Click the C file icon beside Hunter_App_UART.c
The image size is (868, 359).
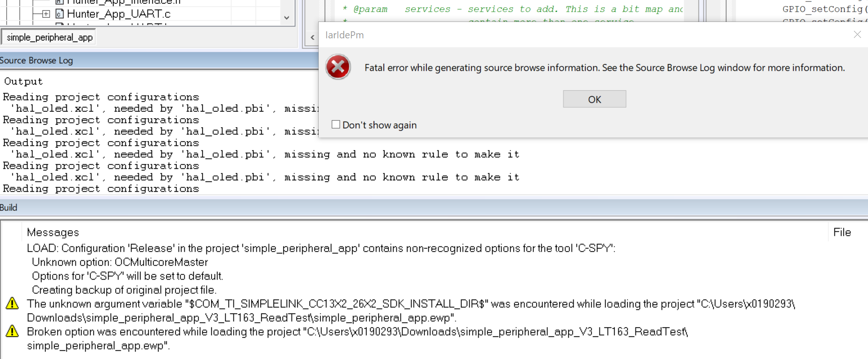[x=59, y=14]
